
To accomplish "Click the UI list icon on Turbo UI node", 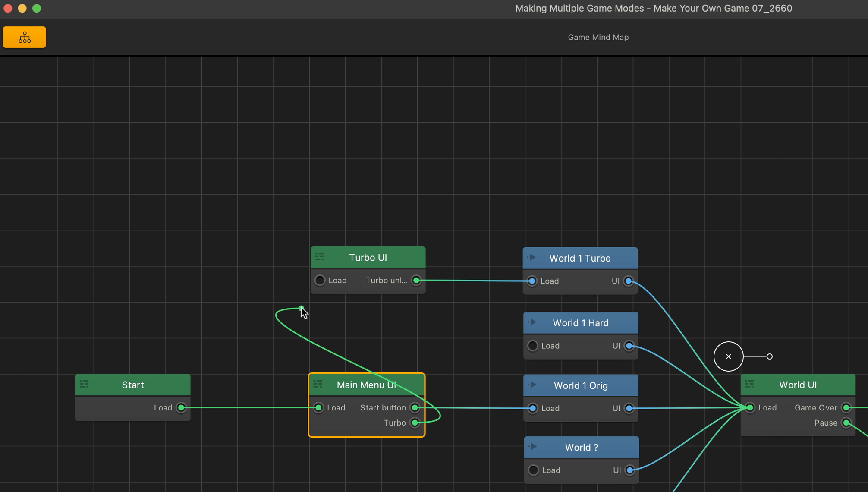I will [319, 257].
